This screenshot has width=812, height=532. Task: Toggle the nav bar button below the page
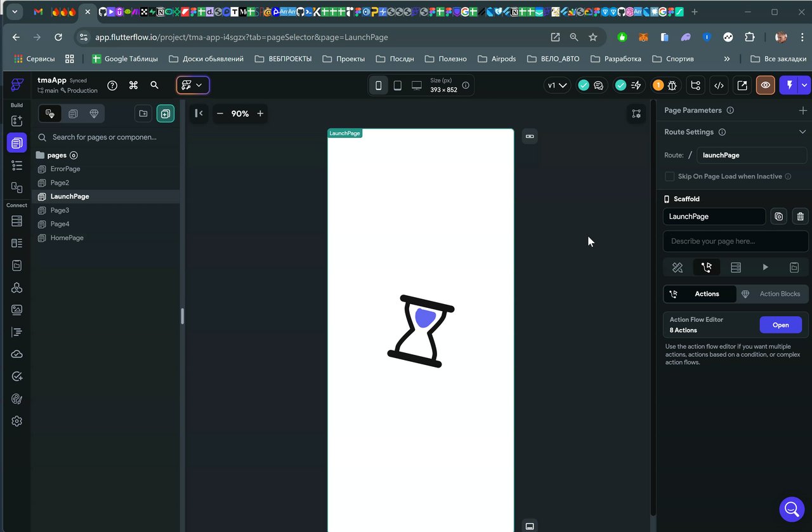[530, 526]
